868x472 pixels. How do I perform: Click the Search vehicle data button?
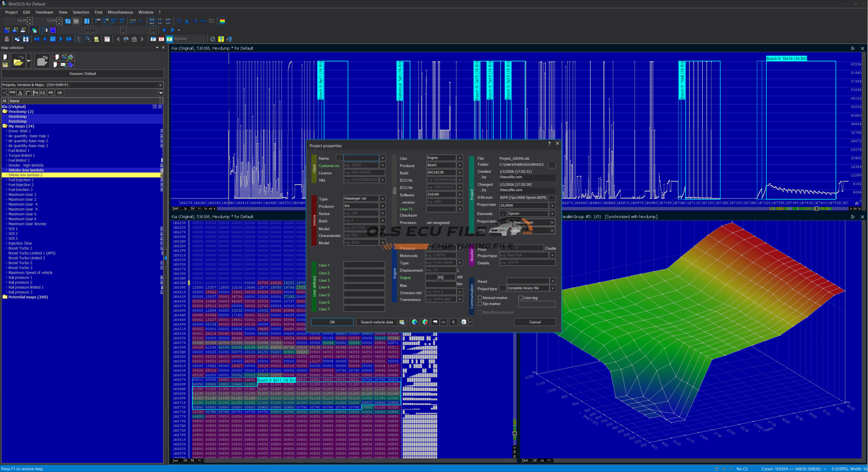coord(376,322)
